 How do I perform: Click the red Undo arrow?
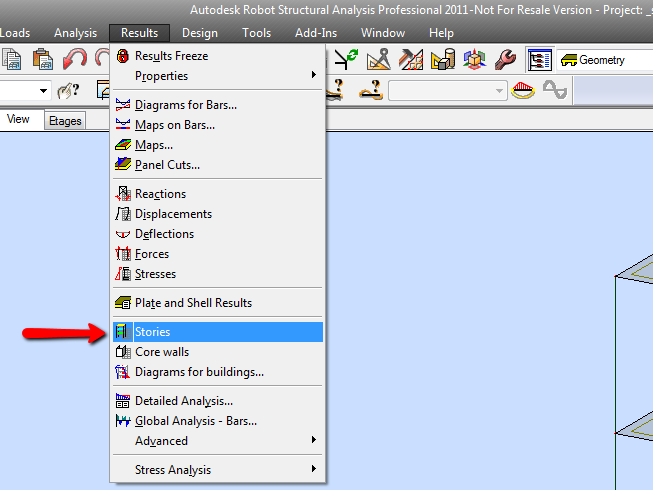click(x=75, y=59)
